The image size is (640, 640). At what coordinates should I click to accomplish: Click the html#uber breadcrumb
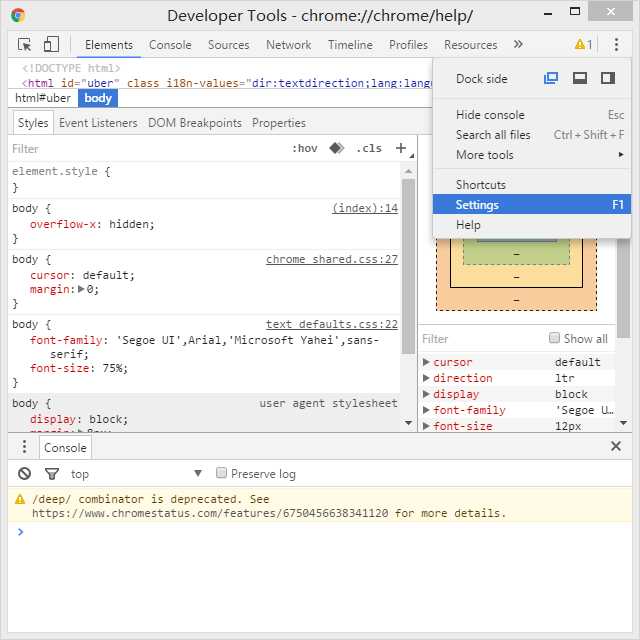click(x=43, y=98)
